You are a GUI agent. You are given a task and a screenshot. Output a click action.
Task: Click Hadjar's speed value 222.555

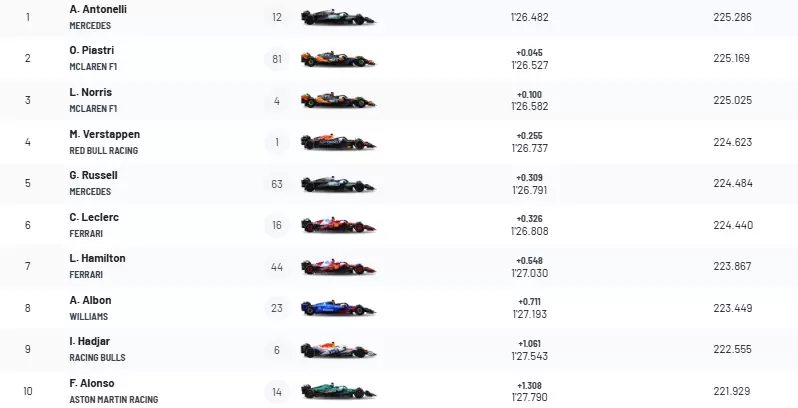pyautogui.click(x=733, y=350)
